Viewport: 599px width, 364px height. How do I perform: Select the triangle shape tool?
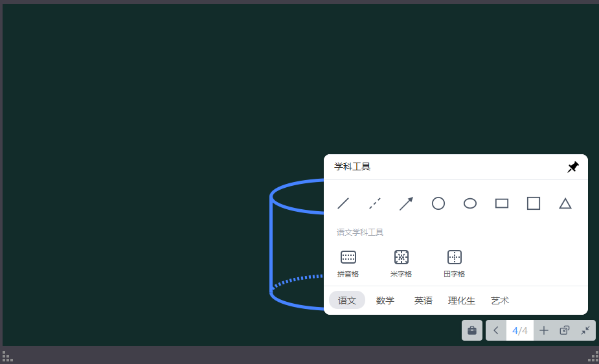click(565, 203)
